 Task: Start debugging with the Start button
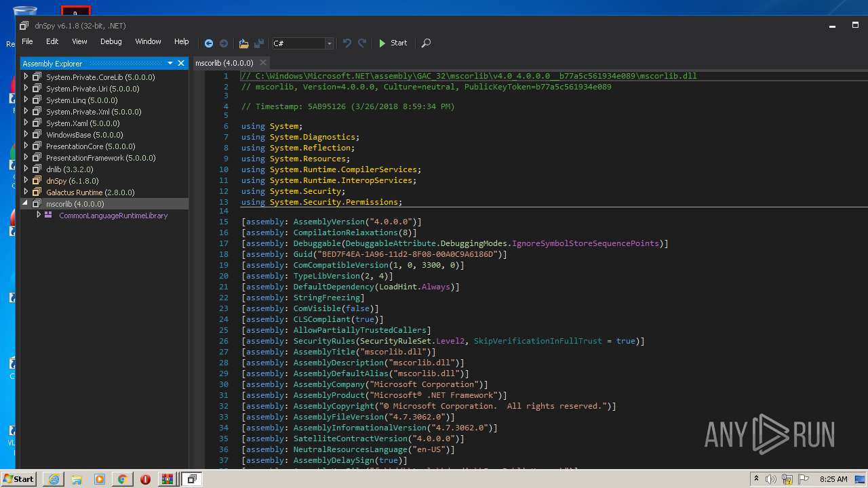pyautogui.click(x=393, y=43)
